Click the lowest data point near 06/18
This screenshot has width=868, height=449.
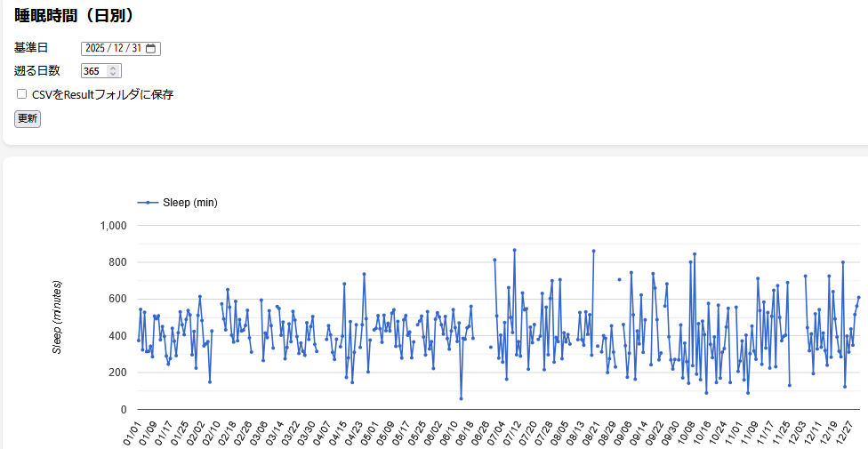click(461, 398)
